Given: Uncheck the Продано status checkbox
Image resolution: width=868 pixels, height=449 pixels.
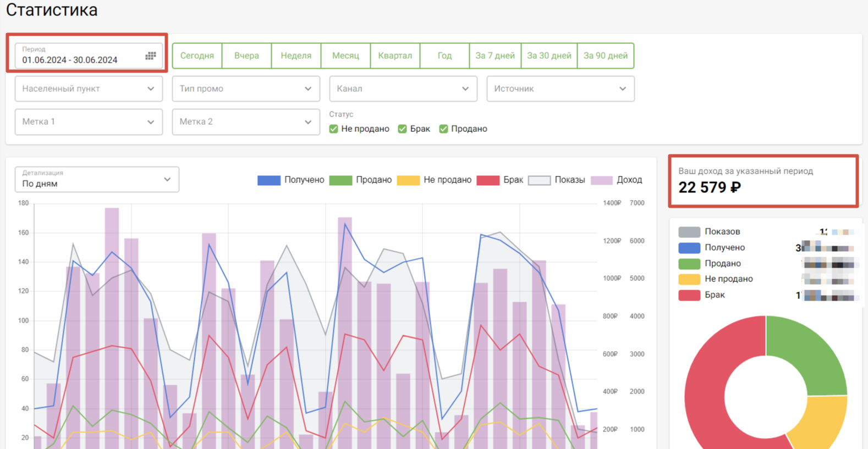Looking at the screenshot, I should (x=443, y=129).
